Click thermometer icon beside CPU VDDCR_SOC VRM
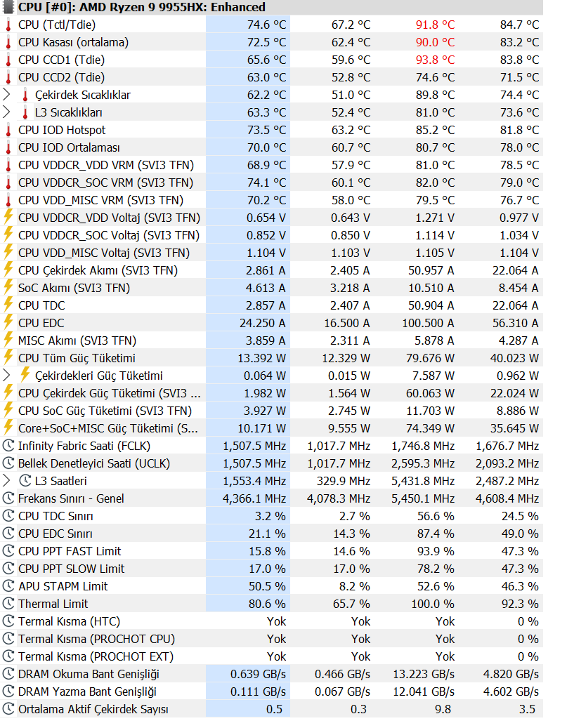This screenshot has height=728, width=567. click(x=8, y=183)
